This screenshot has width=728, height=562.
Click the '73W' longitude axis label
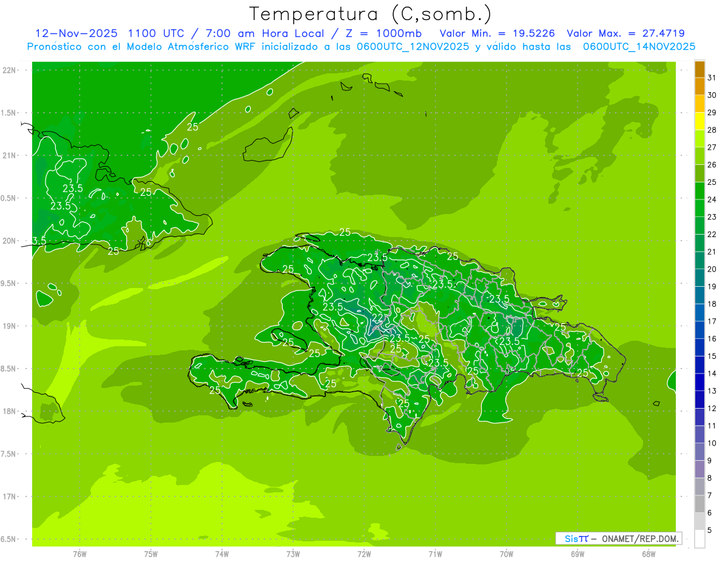pyautogui.click(x=293, y=554)
